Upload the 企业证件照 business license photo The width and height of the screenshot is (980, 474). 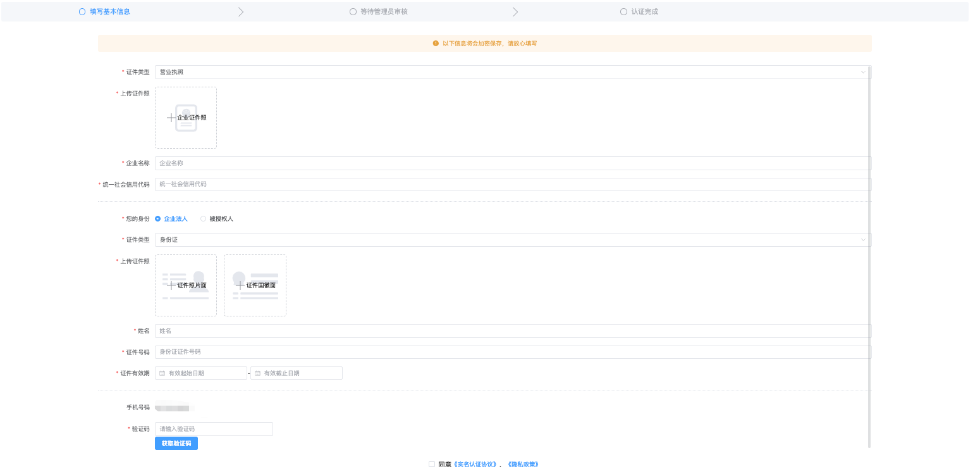pos(186,118)
